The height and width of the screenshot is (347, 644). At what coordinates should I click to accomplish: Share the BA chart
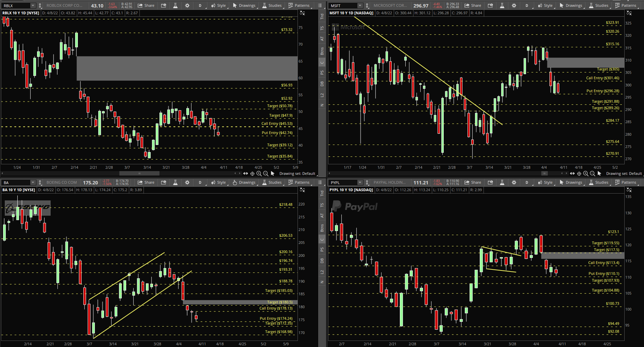(146, 182)
